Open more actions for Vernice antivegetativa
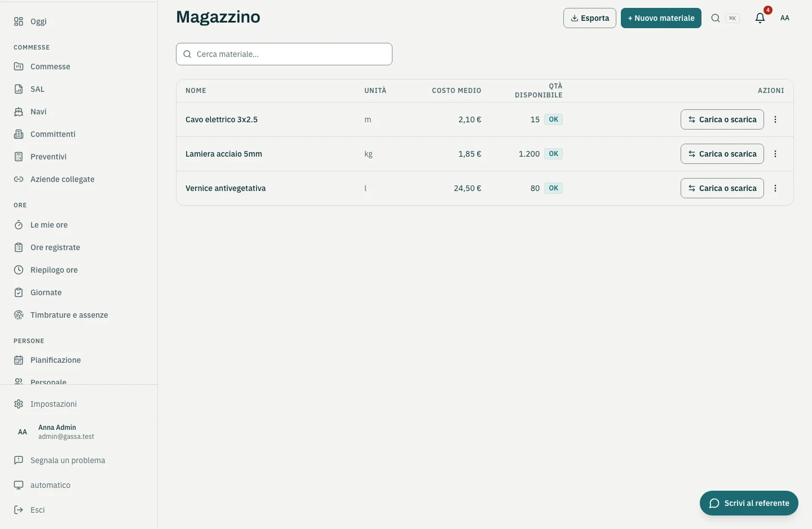 click(x=775, y=188)
